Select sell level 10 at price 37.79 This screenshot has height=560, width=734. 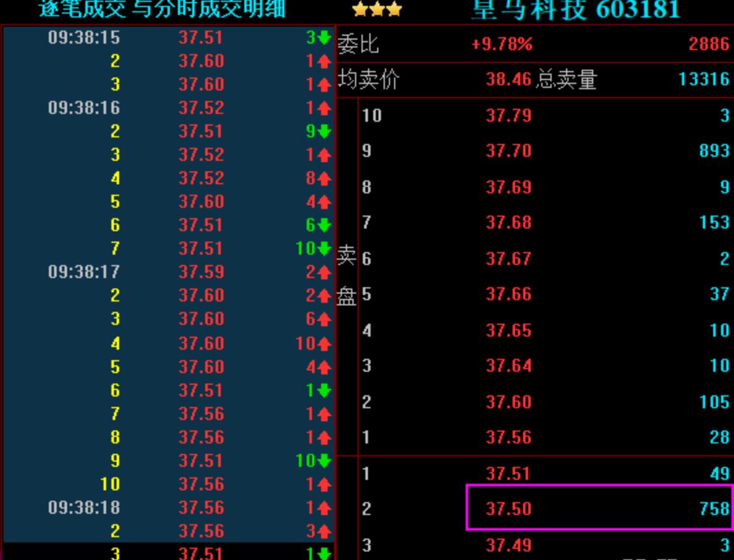(x=508, y=116)
